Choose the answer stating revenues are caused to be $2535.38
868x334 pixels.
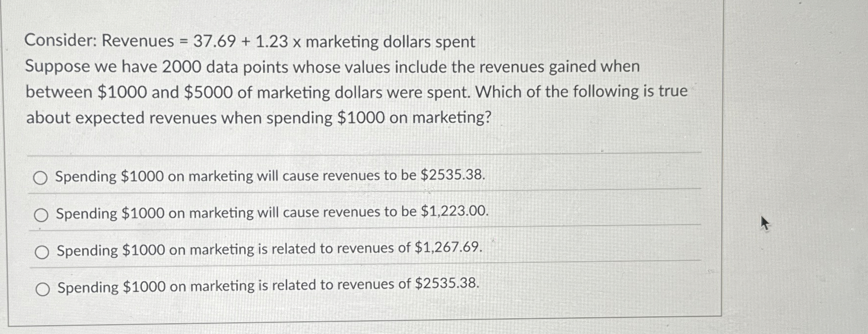click(270, 176)
